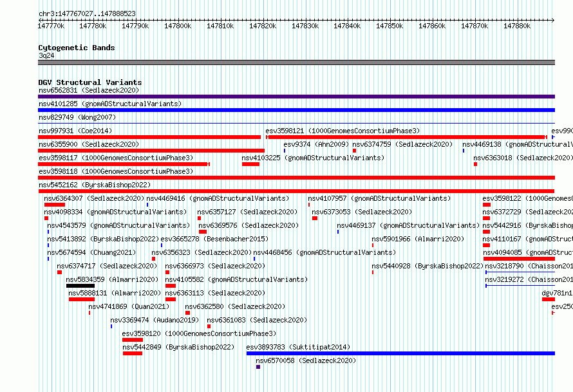Click nsv4098334 gnomADStructuralVariants label
This screenshot has height=392, width=573.
(x=115, y=212)
